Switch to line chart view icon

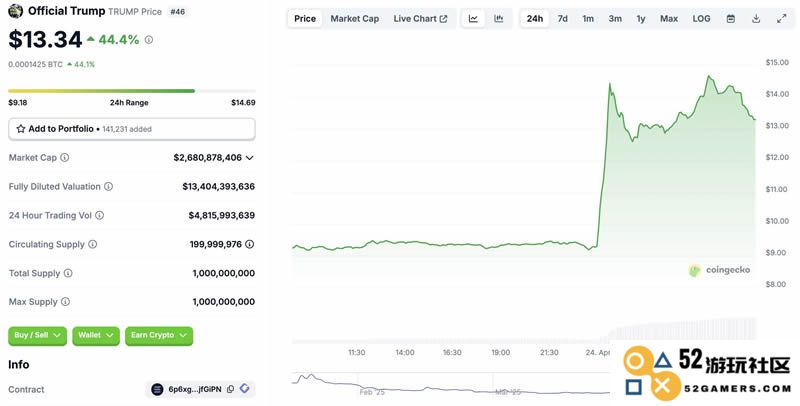(x=473, y=19)
